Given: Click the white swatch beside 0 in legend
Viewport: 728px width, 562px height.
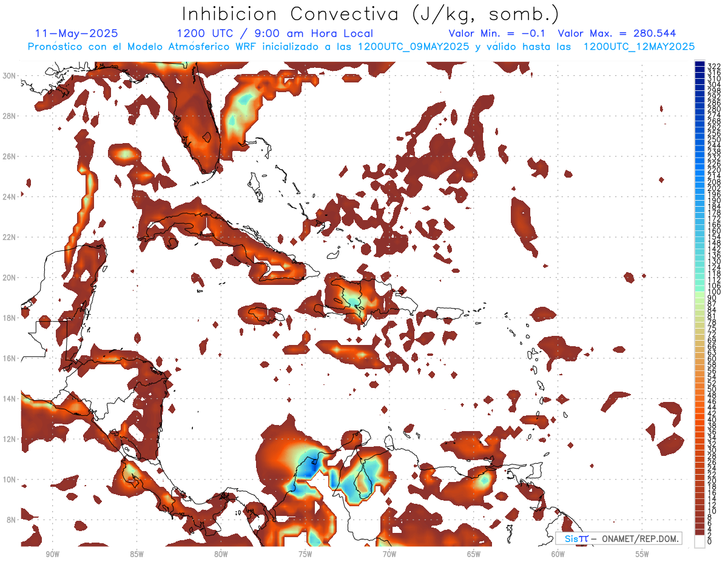Looking at the screenshot, I should (699, 541).
